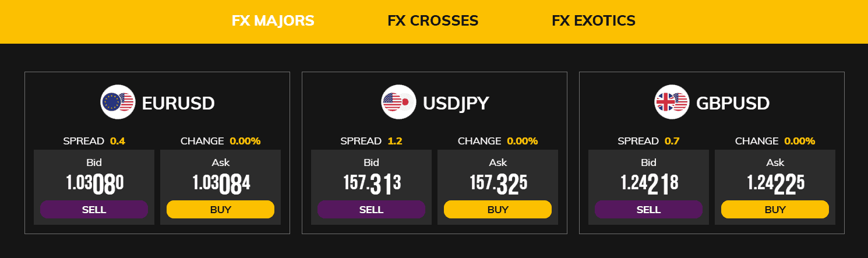
Task: Click SELL under USDJPY bid price
Action: click(x=371, y=210)
